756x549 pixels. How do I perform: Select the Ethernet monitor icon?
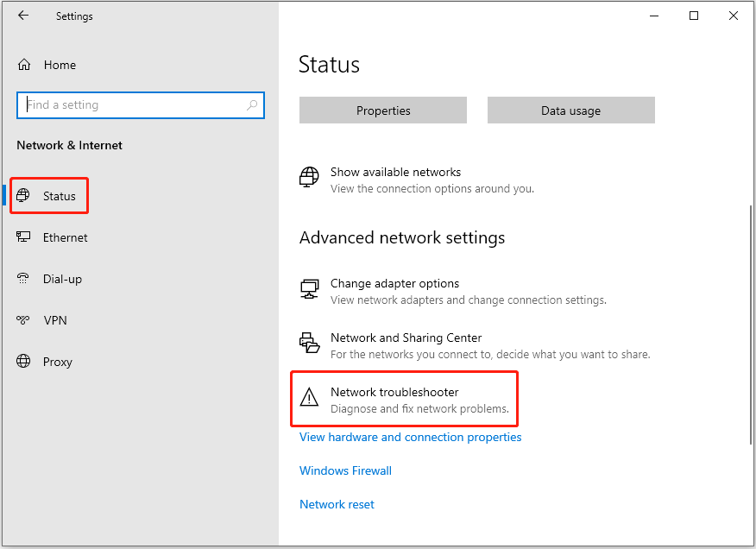pyautogui.click(x=23, y=237)
